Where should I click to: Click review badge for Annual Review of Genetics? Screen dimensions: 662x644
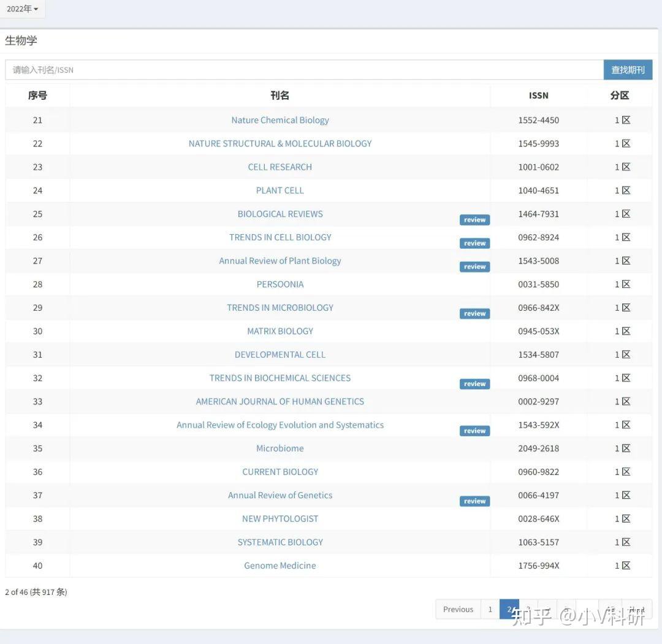474,501
